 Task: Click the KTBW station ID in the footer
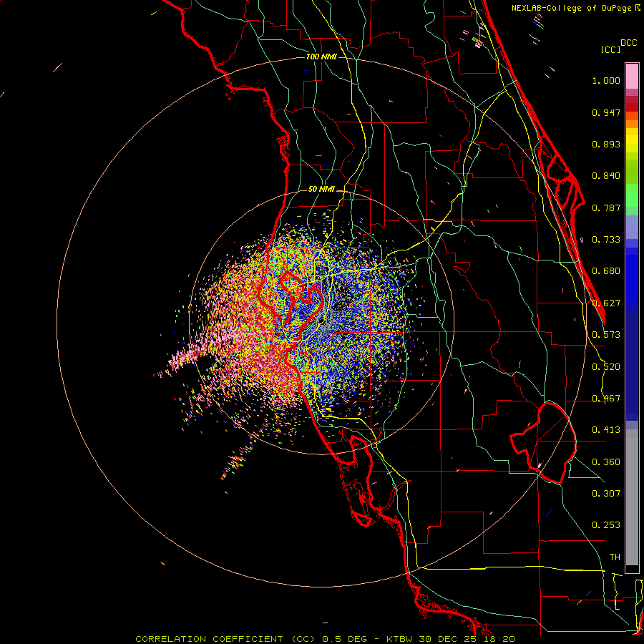401,639
